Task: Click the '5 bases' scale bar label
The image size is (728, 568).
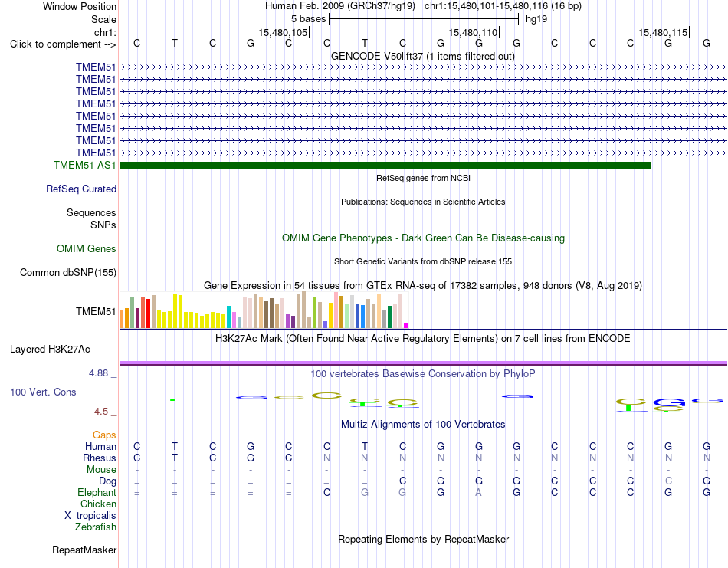Action: (x=308, y=19)
